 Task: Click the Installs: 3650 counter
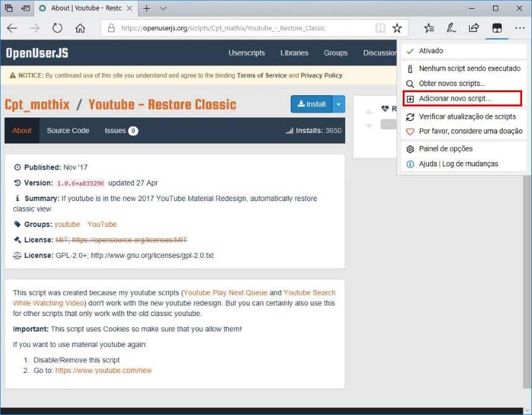pos(313,130)
